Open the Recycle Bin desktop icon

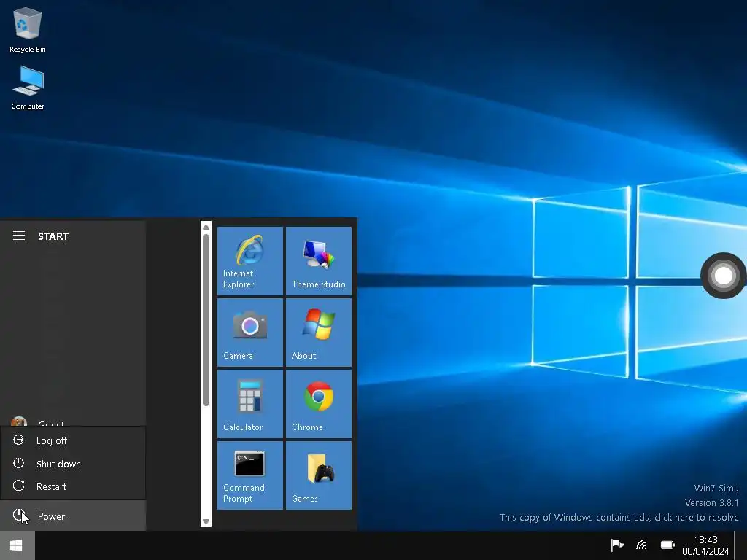27,29
